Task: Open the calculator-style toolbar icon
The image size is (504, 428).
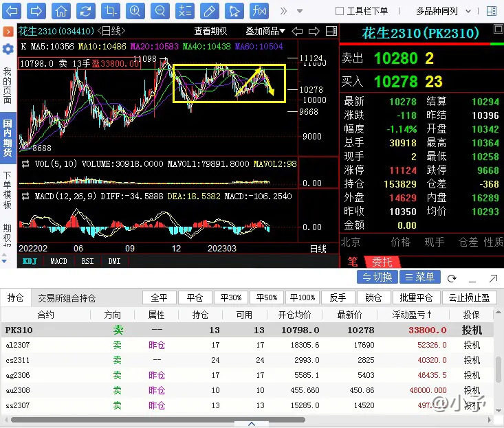Action: pos(185,11)
